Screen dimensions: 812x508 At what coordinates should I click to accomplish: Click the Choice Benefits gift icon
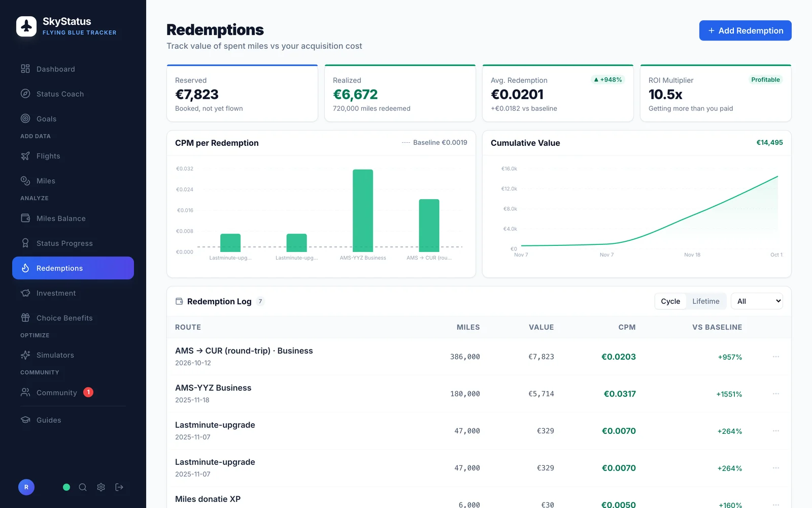point(25,318)
